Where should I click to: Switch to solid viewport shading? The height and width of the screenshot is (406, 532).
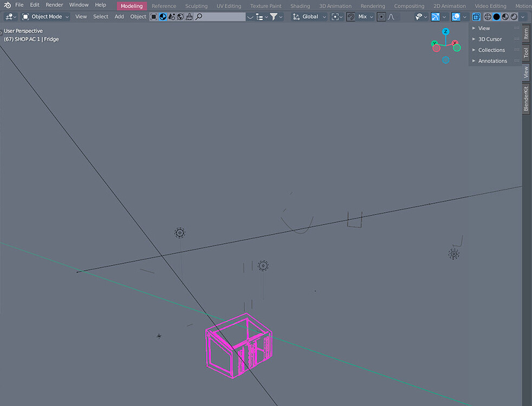[x=496, y=17]
